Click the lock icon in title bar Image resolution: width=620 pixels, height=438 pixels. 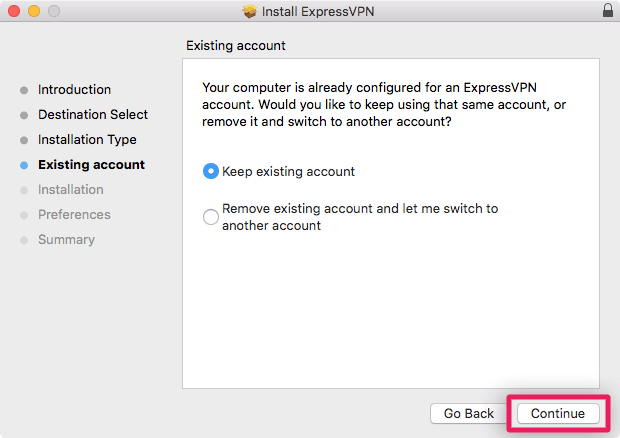608,10
